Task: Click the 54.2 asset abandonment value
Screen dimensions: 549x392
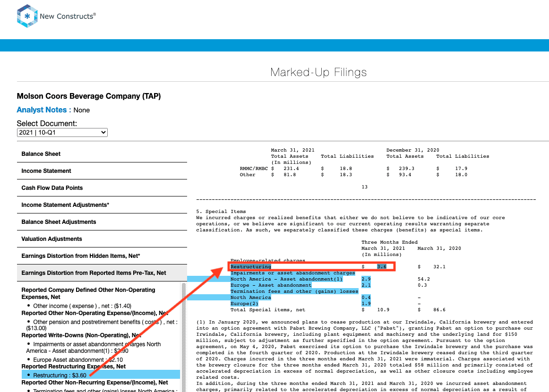Action: (x=424, y=279)
